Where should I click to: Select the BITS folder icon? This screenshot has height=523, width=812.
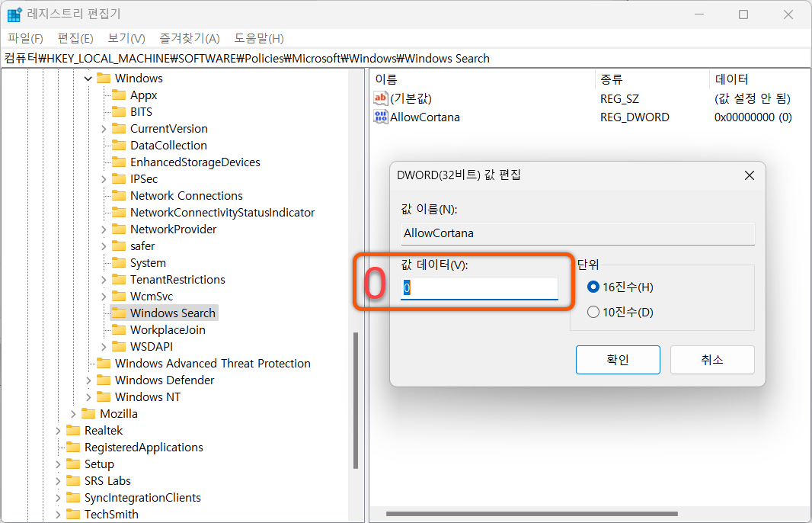tap(119, 111)
